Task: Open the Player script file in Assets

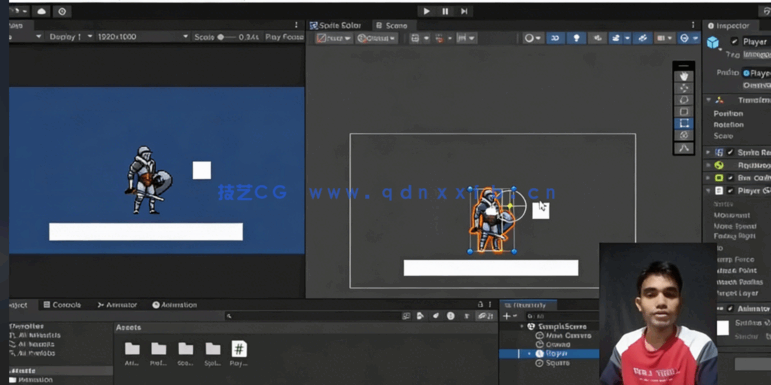Action: [x=239, y=354]
